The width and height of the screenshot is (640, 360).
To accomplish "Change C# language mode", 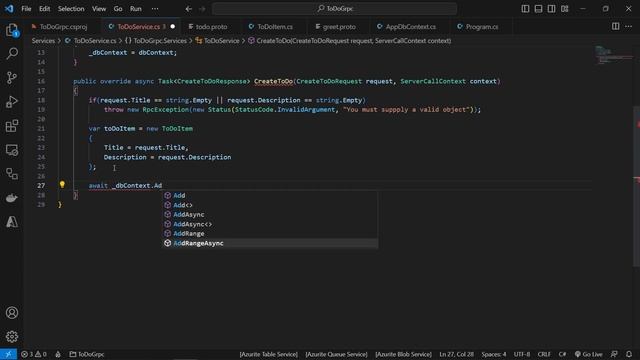I will (562, 354).
